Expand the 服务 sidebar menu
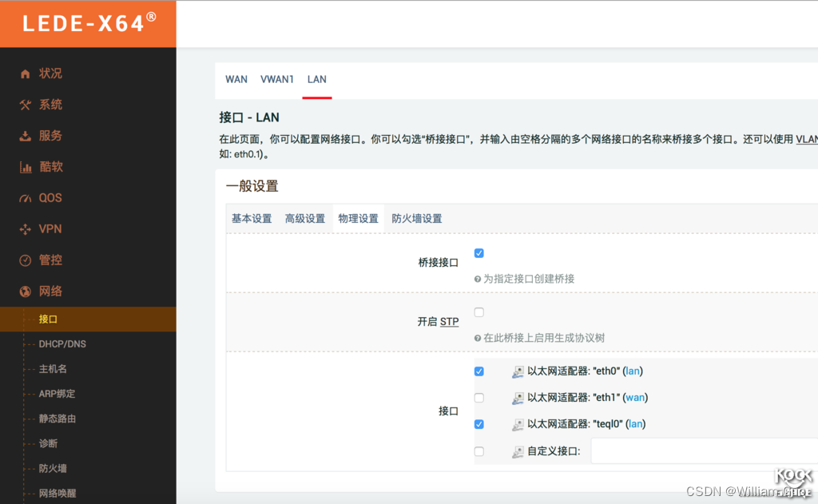This screenshot has height=504, width=818. (x=51, y=136)
